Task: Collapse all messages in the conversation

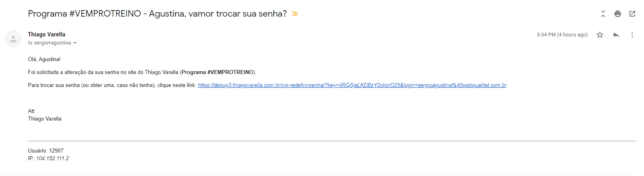Action: click(603, 14)
